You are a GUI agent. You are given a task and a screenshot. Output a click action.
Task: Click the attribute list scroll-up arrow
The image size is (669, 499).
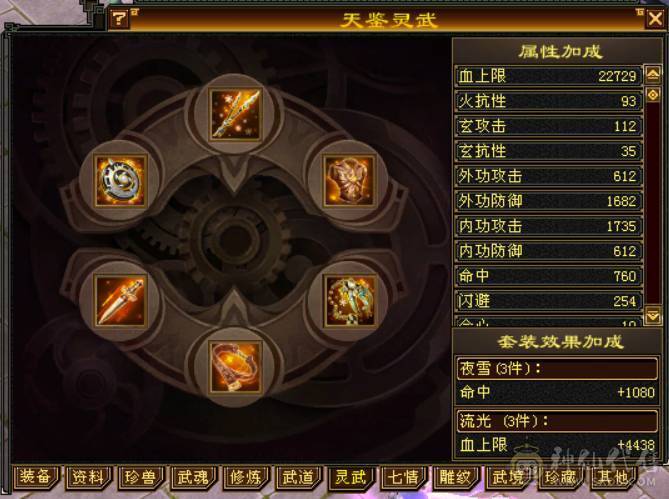click(x=653, y=75)
